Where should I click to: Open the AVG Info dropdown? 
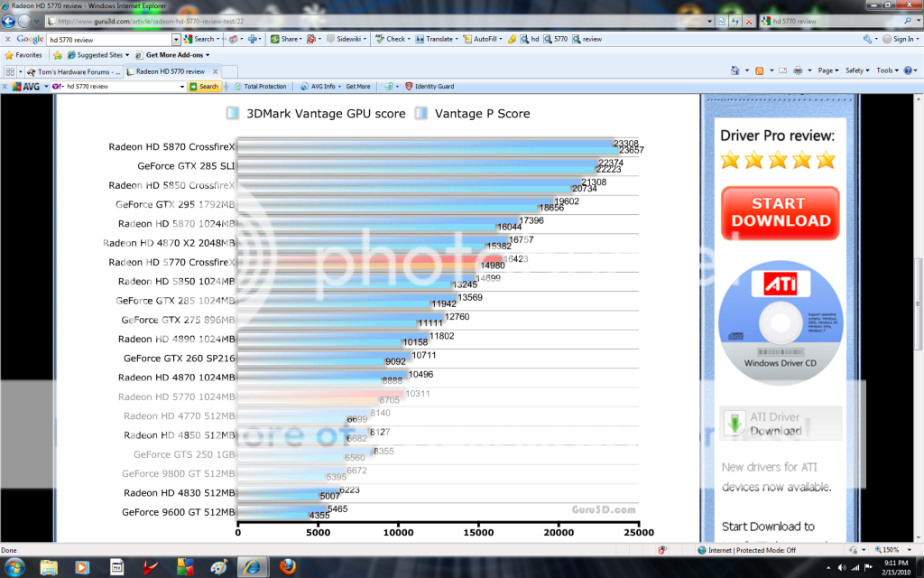pos(320,87)
